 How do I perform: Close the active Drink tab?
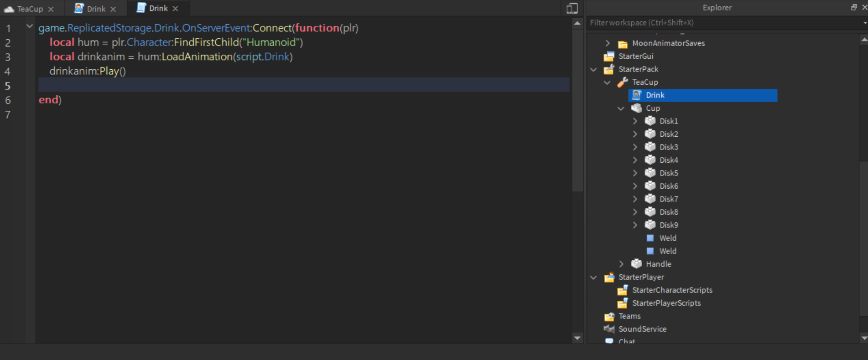click(176, 9)
